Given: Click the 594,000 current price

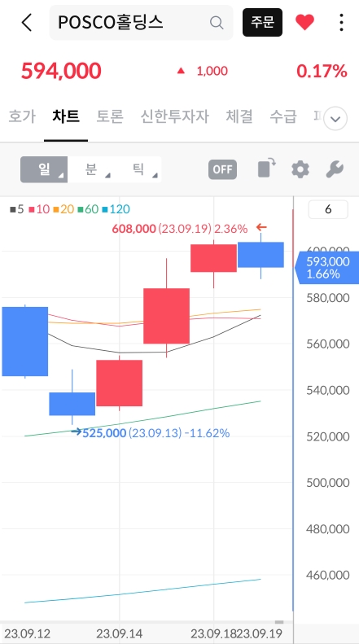Looking at the screenshot, I should click(61, 71).
